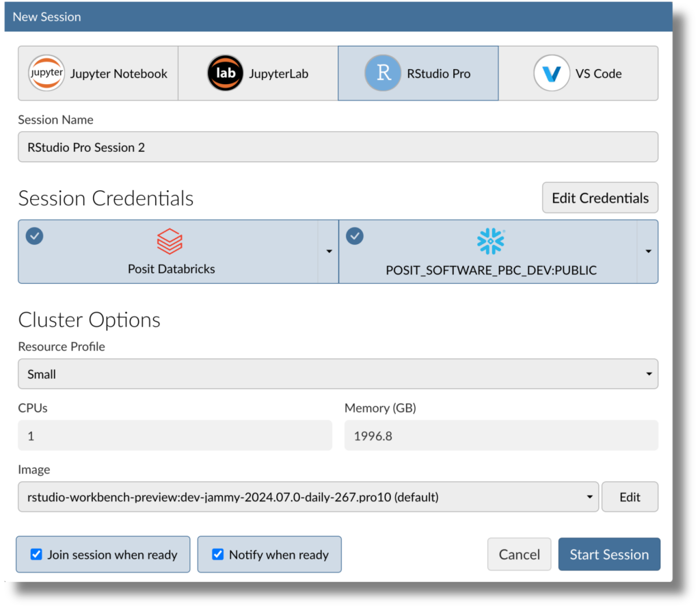Disable Notify when ready
This screenshot has height=608, width=700.
click(217, 555)
